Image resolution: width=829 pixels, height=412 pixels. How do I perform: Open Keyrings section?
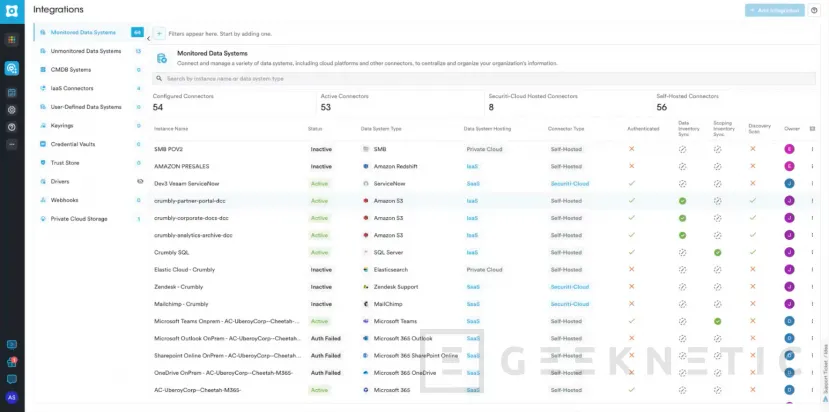tap(62, 126)
